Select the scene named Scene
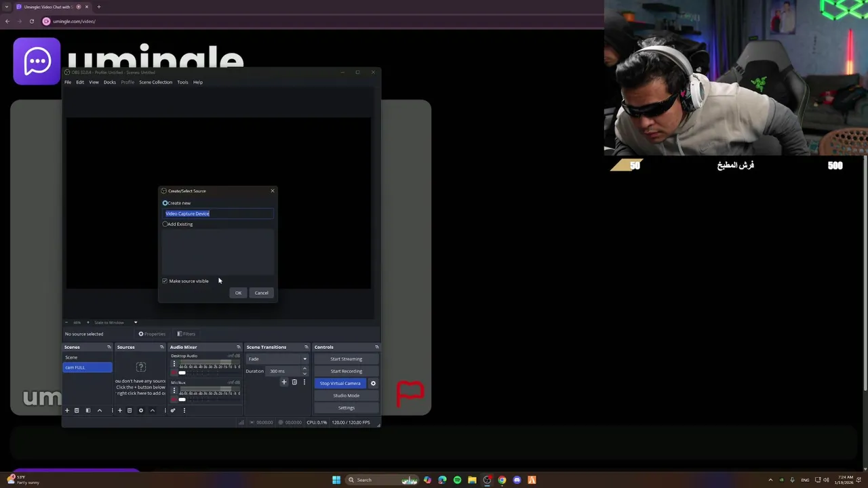The width and height of the screenshot is (868, 488). (87, 357)
